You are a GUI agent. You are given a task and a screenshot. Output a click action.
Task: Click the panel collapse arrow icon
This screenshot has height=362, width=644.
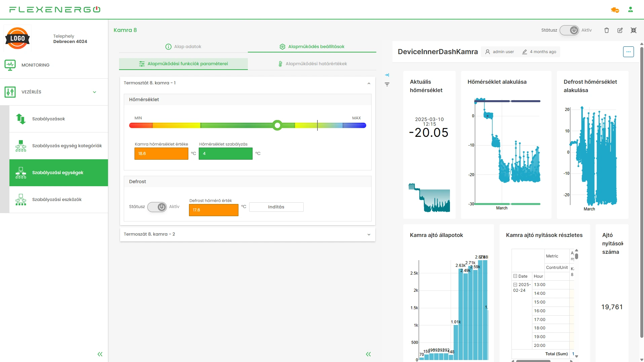tap(387, 75)
